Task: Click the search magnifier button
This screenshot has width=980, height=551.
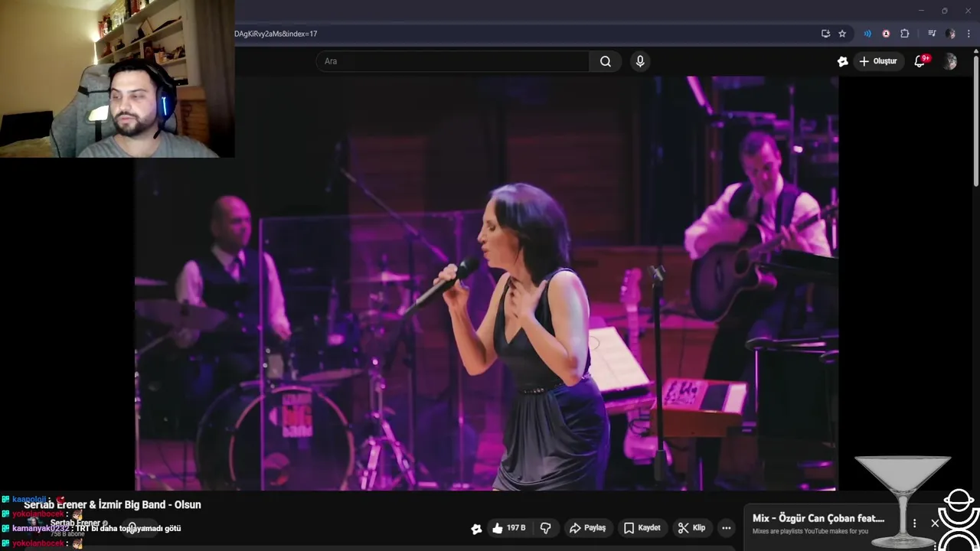Action: [x=606, y=61]
